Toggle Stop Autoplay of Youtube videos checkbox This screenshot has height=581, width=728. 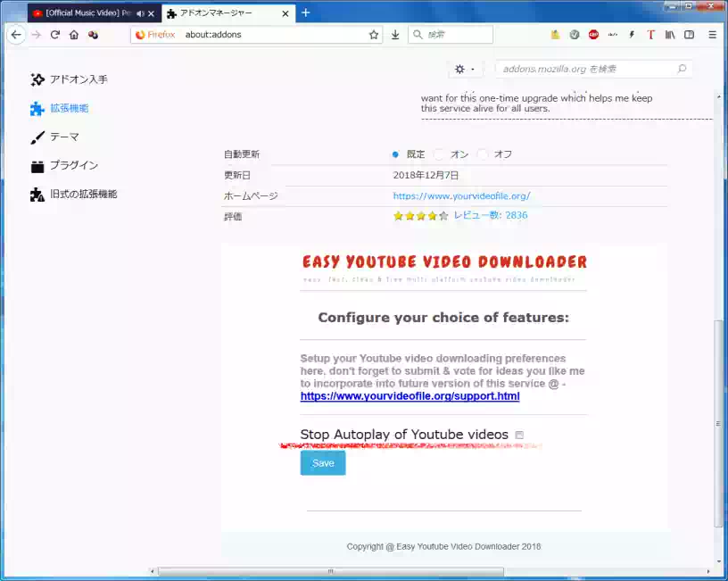tap(519, 436)
